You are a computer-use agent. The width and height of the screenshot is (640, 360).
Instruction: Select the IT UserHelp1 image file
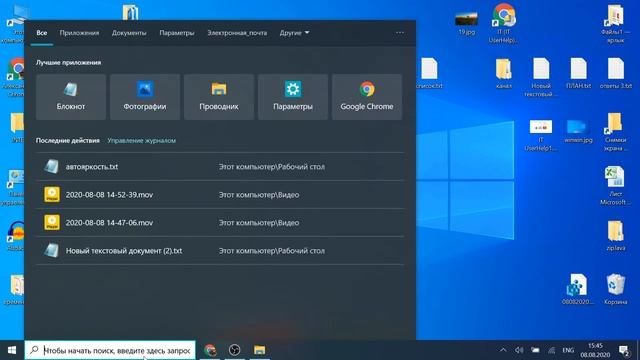(541, 136)
